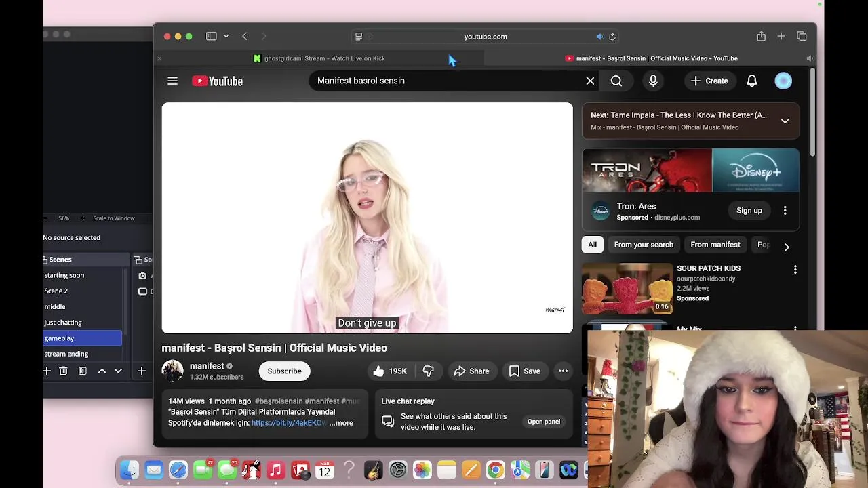Open the bit.ly Spotify link

(289, 423)
